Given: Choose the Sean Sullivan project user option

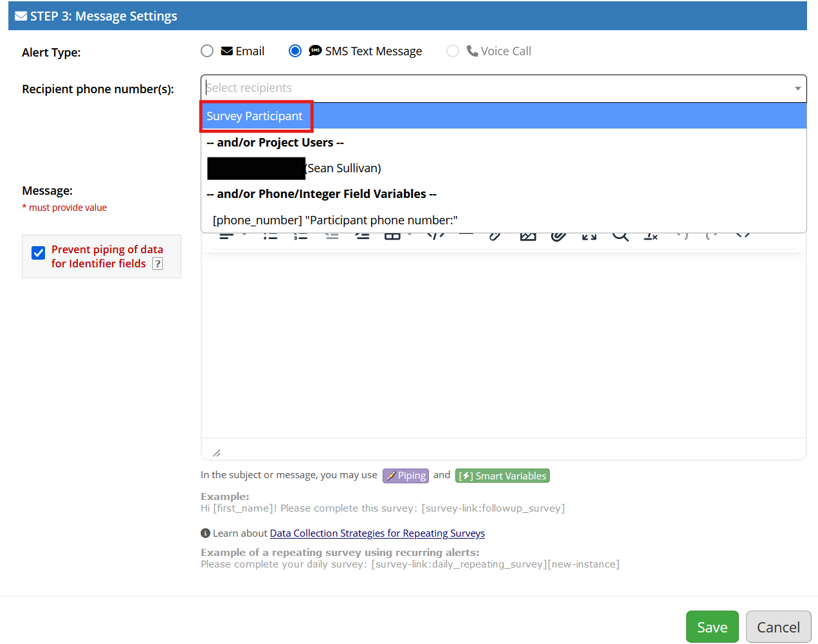Looking at the screenshot, I should tap(504, 168).
